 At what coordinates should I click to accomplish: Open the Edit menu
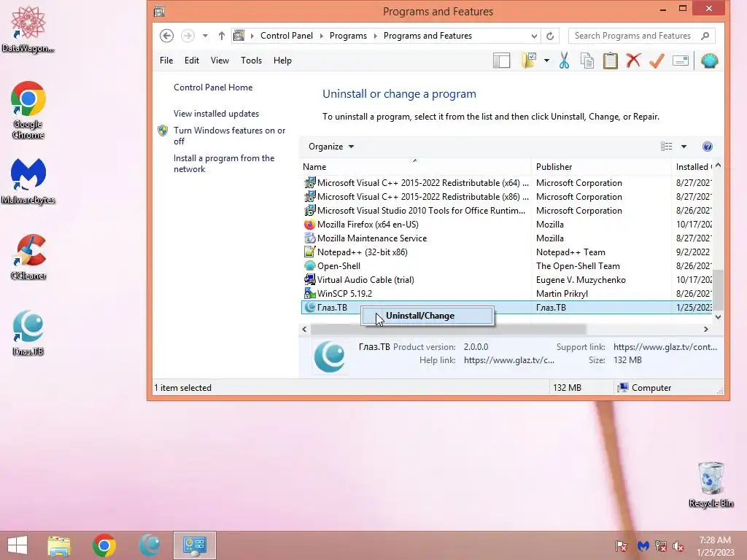192,61
